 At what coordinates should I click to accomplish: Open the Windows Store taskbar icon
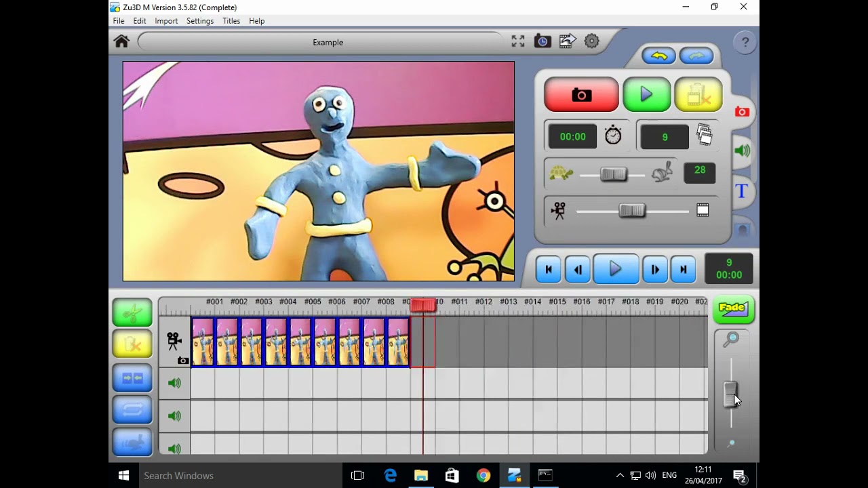pos(452,476)
